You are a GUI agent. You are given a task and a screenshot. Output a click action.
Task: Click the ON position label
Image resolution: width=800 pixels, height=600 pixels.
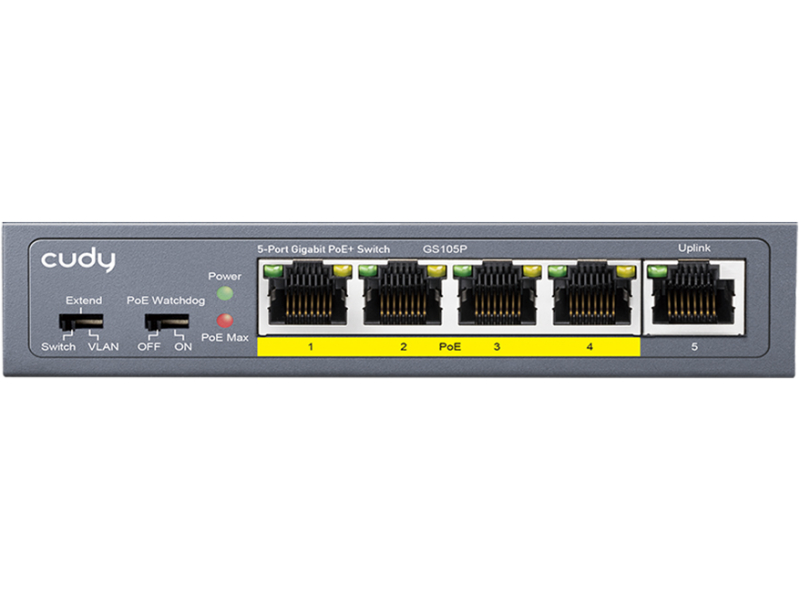(x=183, y=346)
